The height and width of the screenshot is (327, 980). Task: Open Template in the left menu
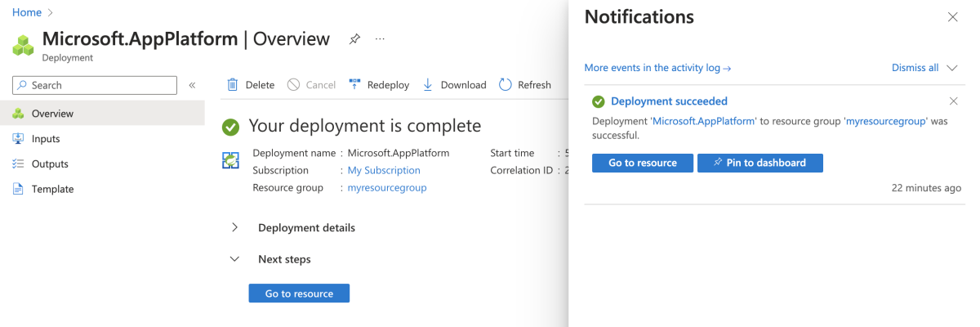52,189
